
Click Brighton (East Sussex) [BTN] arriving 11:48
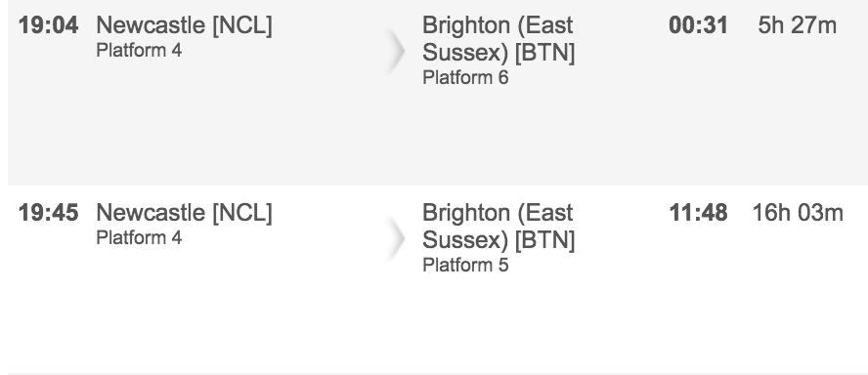tap(499, 227)
